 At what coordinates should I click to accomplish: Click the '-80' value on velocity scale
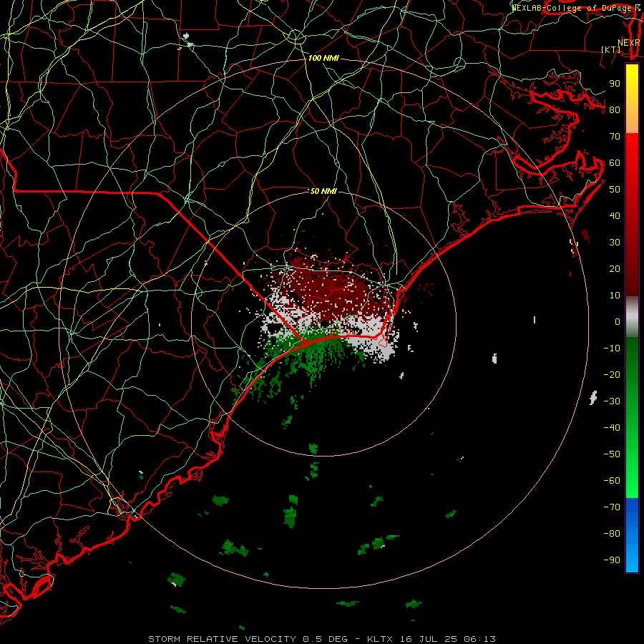click(x=612, y=534)
